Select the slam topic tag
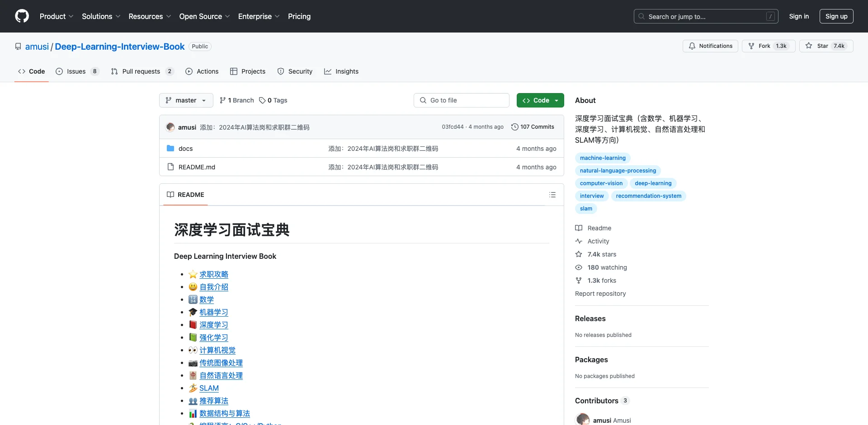 point(586,209)
